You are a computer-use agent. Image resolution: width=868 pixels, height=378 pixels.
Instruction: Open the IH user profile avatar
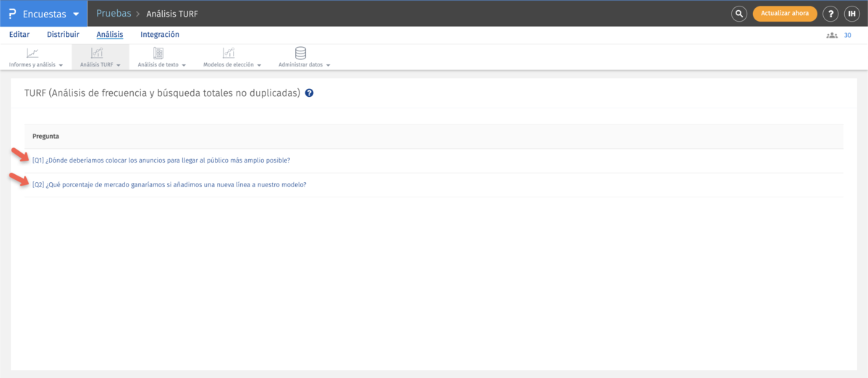[x=851, y=14]
